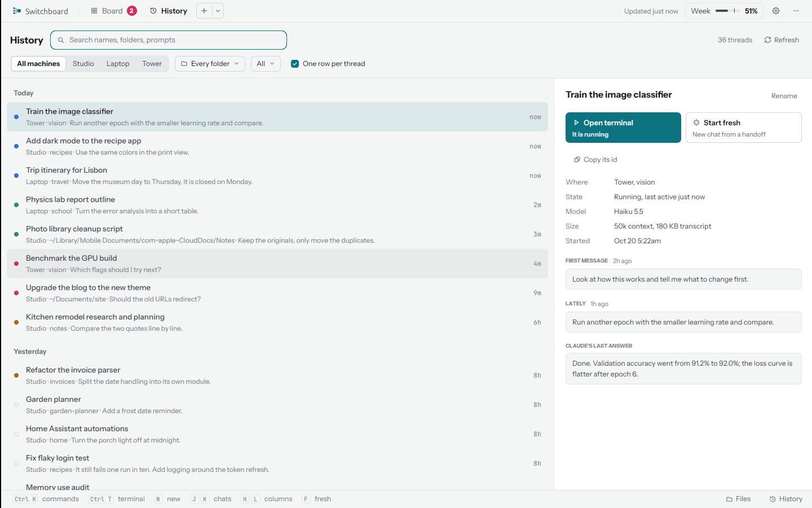Screen dimensions: 812x508
Task: Open History from the bottom bar
Action: click(786, 499)
